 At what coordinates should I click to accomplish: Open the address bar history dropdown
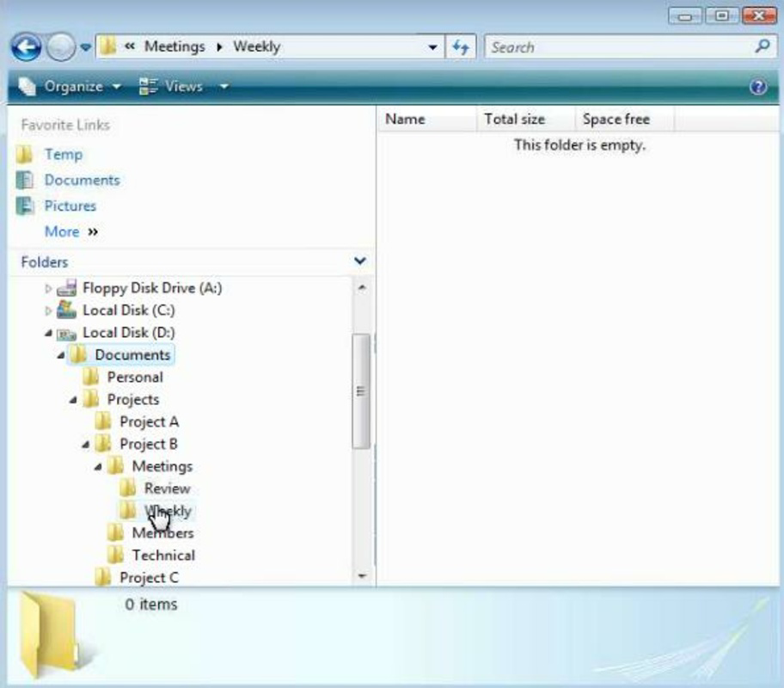[x=432, y=47]
